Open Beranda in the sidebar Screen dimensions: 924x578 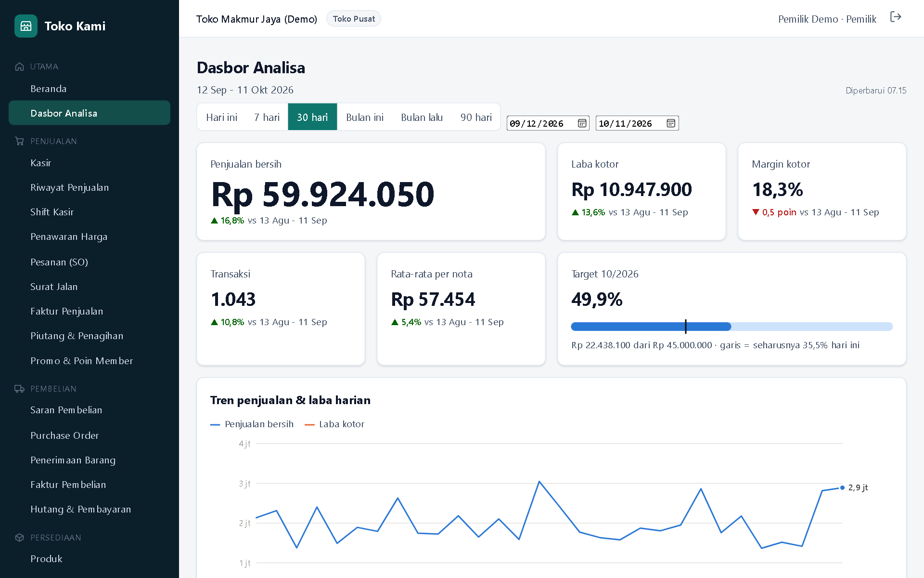tap(90, 89)
